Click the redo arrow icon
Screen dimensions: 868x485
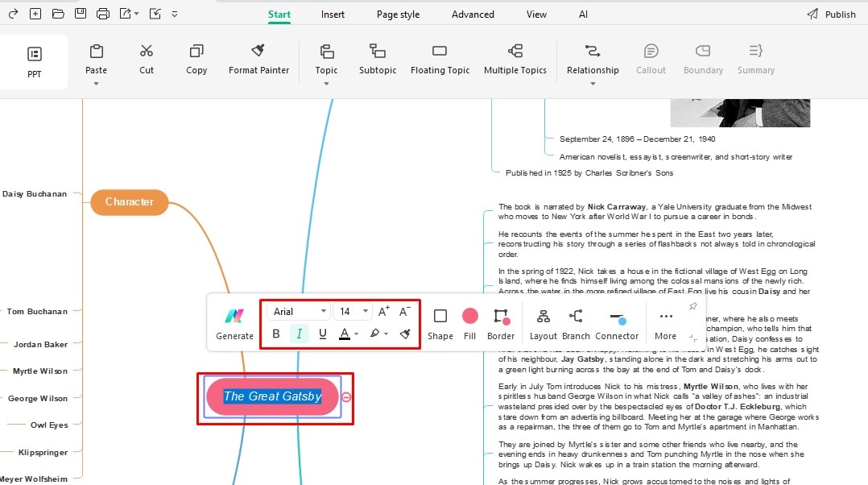[x=13, y=14]
